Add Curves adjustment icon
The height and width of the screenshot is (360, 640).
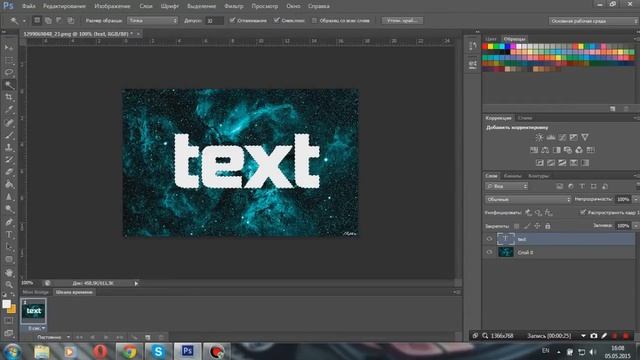tap(562, 138)
